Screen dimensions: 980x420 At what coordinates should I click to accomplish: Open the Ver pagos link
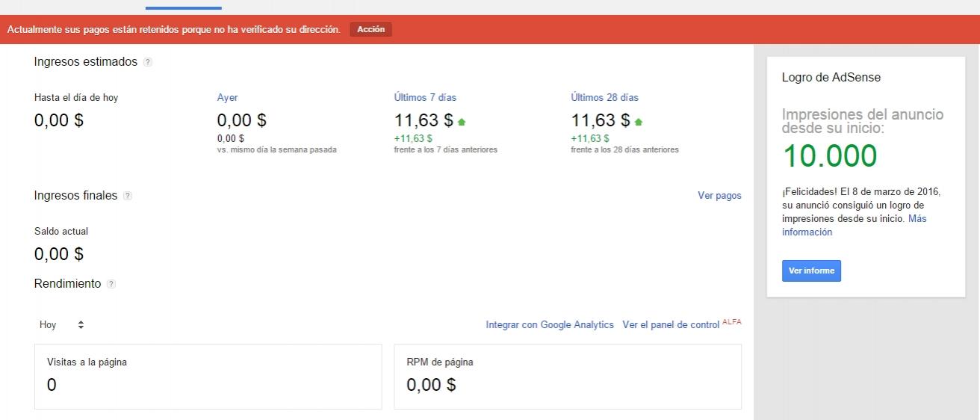click(719, 196)
